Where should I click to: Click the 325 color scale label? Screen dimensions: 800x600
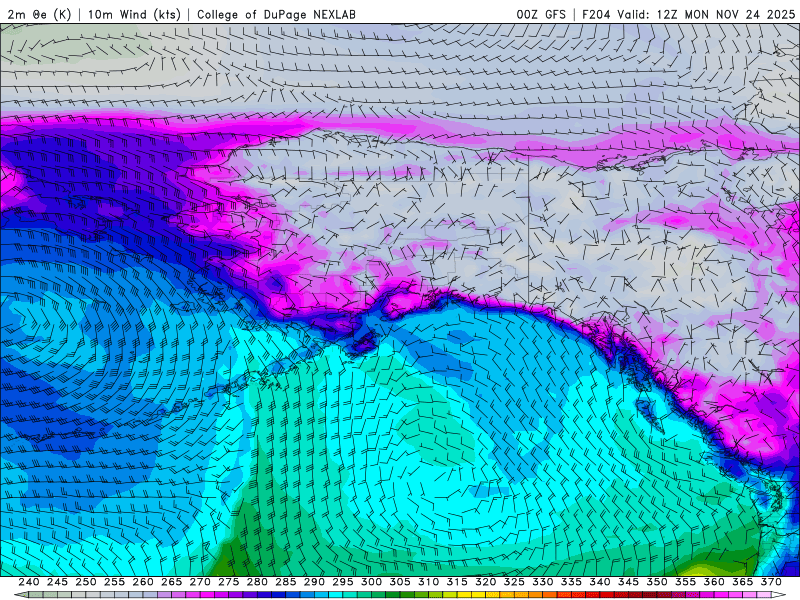pyautogui.click(x=514, y=582)
